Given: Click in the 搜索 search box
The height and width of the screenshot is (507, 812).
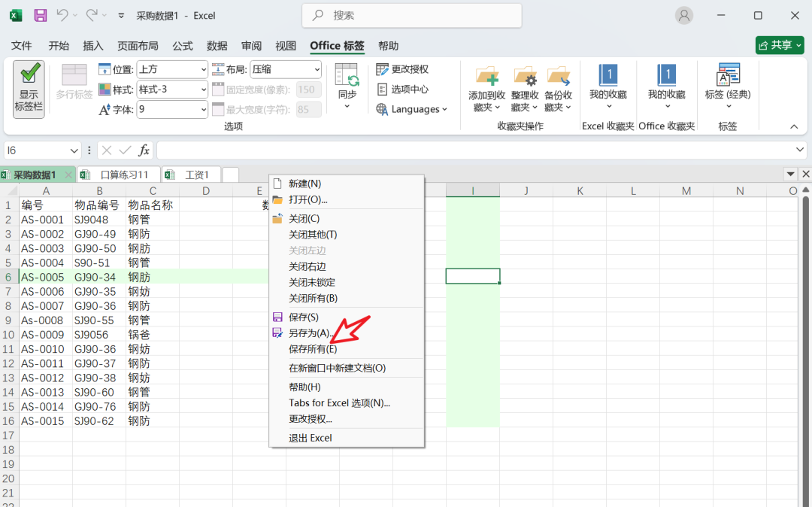Looking at the screenshot, I should tap(412, 16).
